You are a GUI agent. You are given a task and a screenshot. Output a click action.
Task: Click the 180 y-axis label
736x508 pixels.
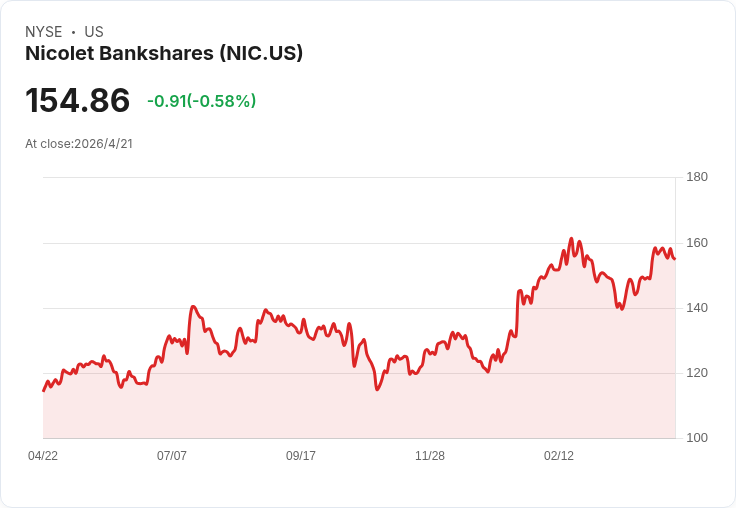[697, 177]
